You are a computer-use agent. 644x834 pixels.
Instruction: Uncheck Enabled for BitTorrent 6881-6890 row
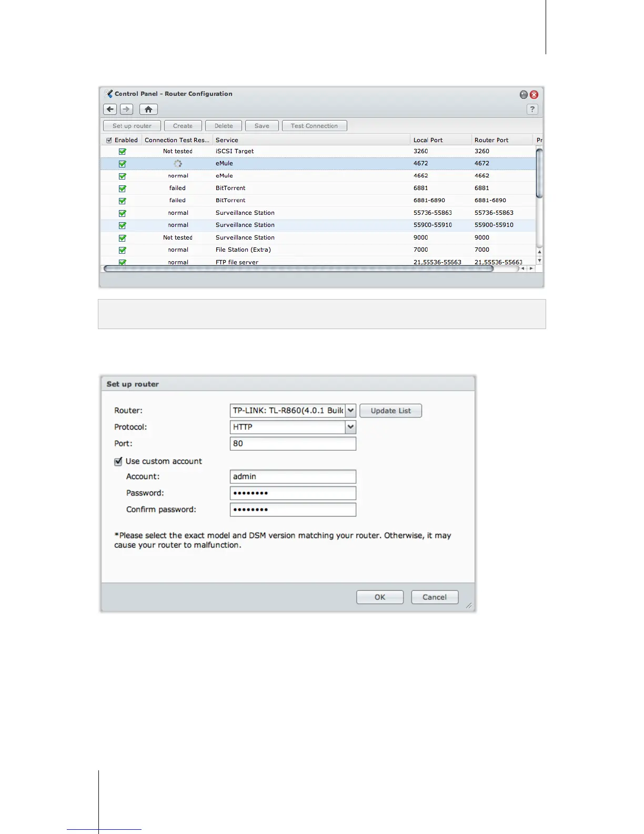point(123,201)
